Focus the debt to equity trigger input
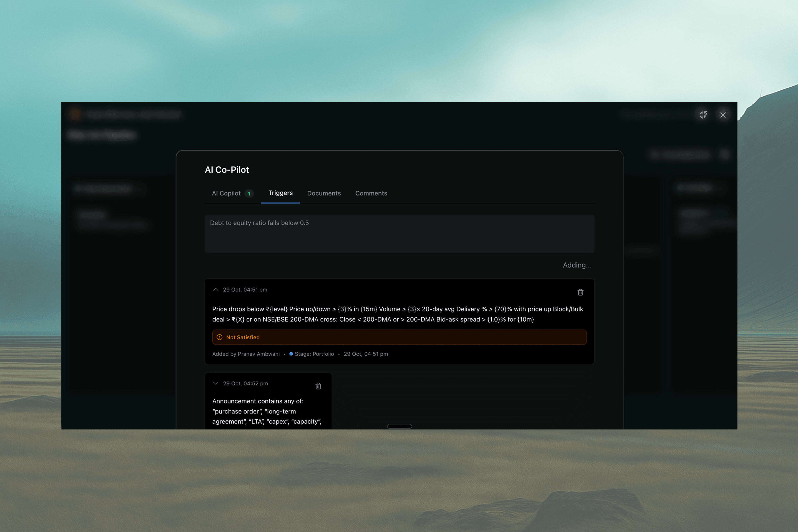 [399, 233]
